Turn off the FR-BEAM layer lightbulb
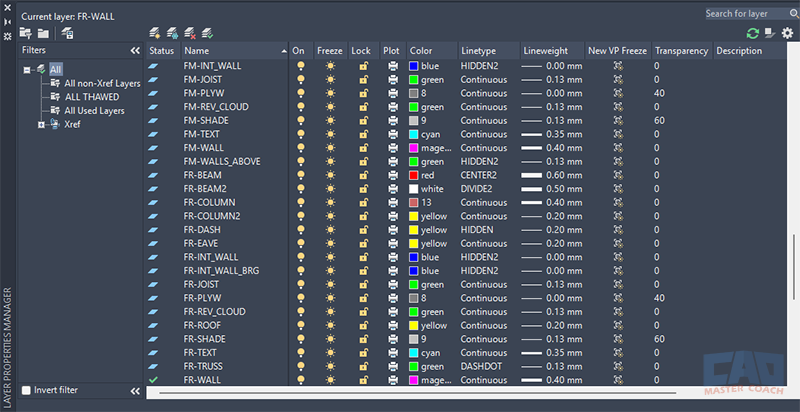Screen dimensions: 800x412 click(300, 175)
